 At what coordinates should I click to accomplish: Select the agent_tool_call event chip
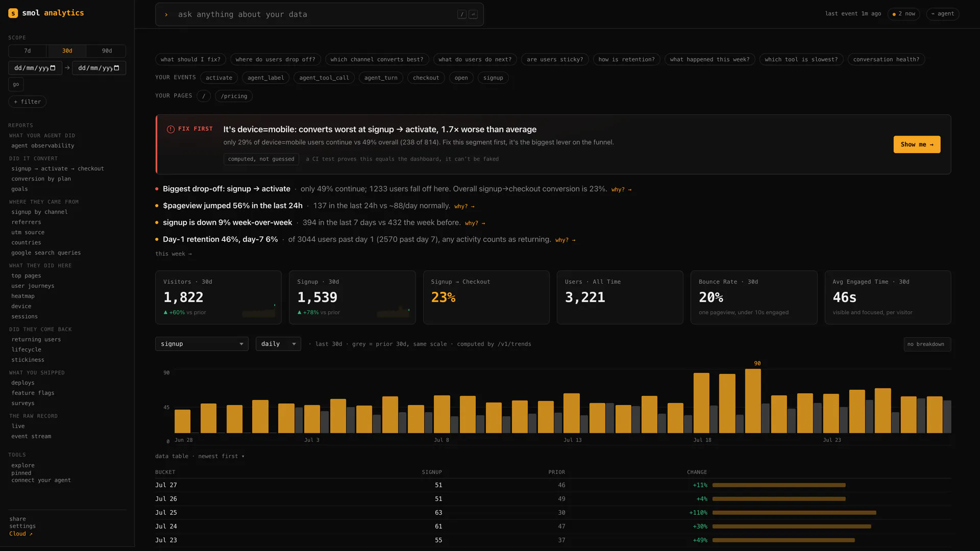pyautogui.click(x=324, y=78)
